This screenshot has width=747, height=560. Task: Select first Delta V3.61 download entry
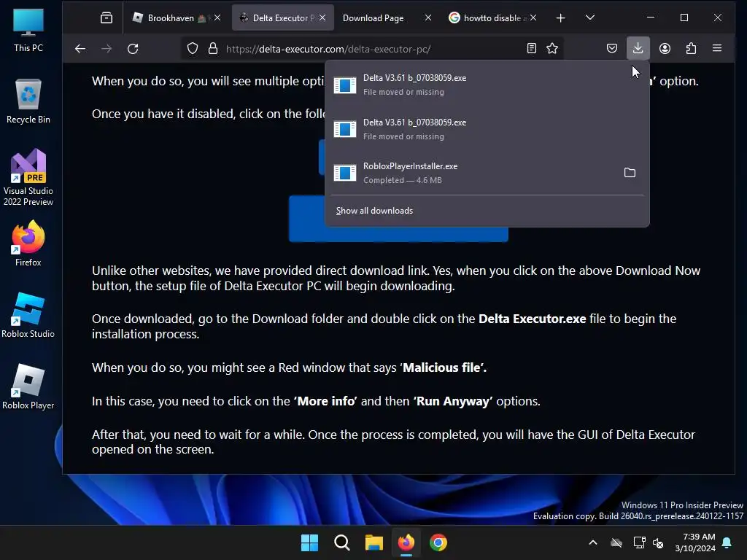pos(487,85)
